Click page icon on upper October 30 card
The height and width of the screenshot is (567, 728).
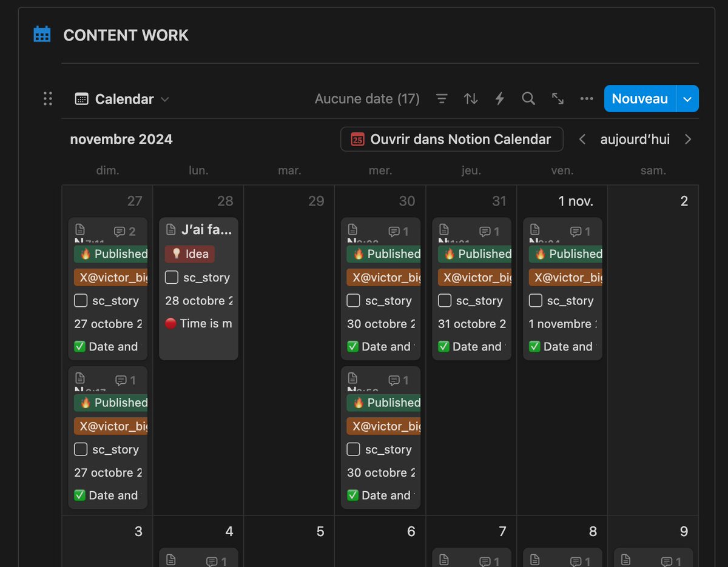(352, 229)
